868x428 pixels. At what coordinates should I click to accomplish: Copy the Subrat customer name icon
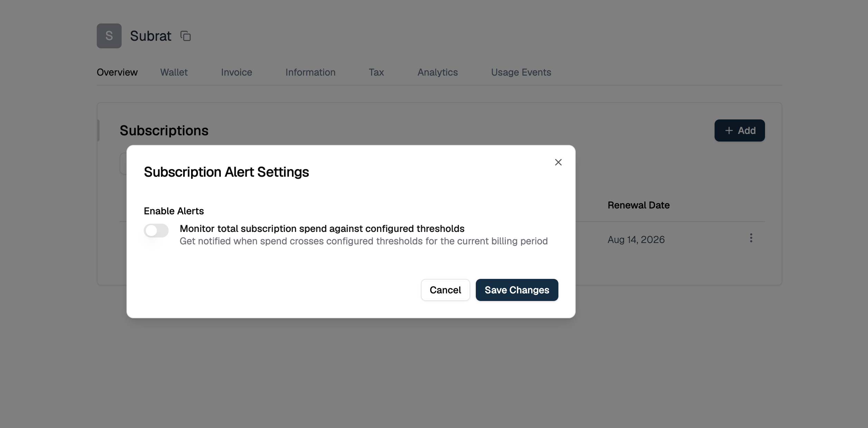pos(186,36)
